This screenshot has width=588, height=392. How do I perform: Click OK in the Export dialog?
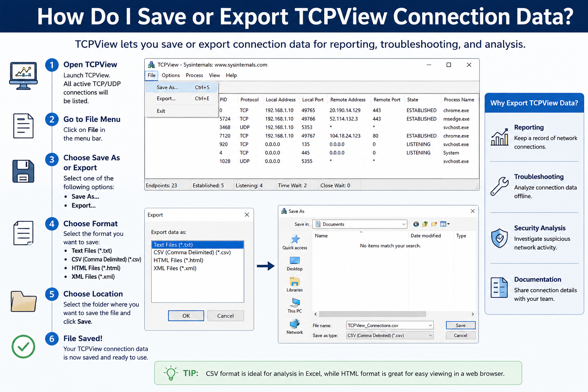(186, 316)
